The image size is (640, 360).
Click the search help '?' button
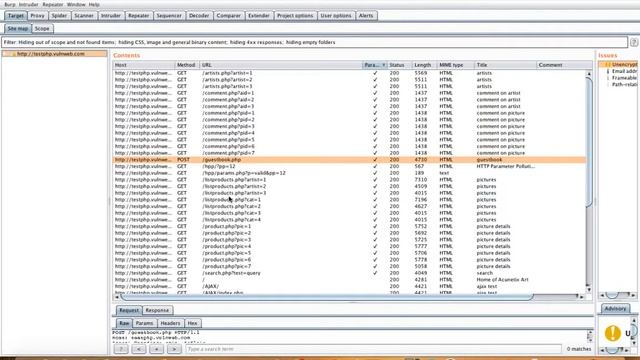121,349
